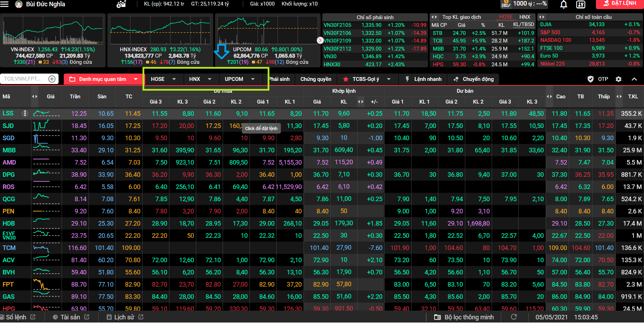Switch Top KL panel to HNX tab
The image size is (644, 326).
(525, 17)
